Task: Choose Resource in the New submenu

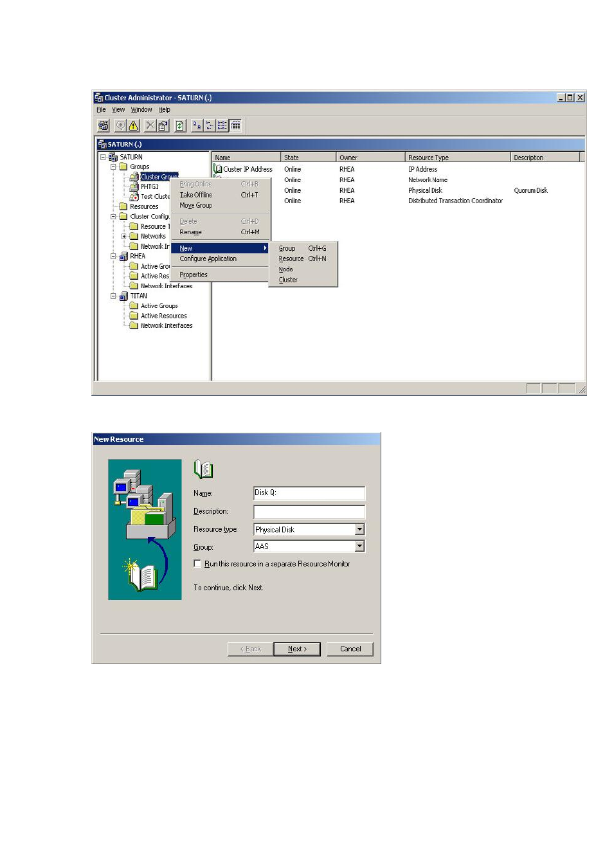Action: click(x=303, y=258)
